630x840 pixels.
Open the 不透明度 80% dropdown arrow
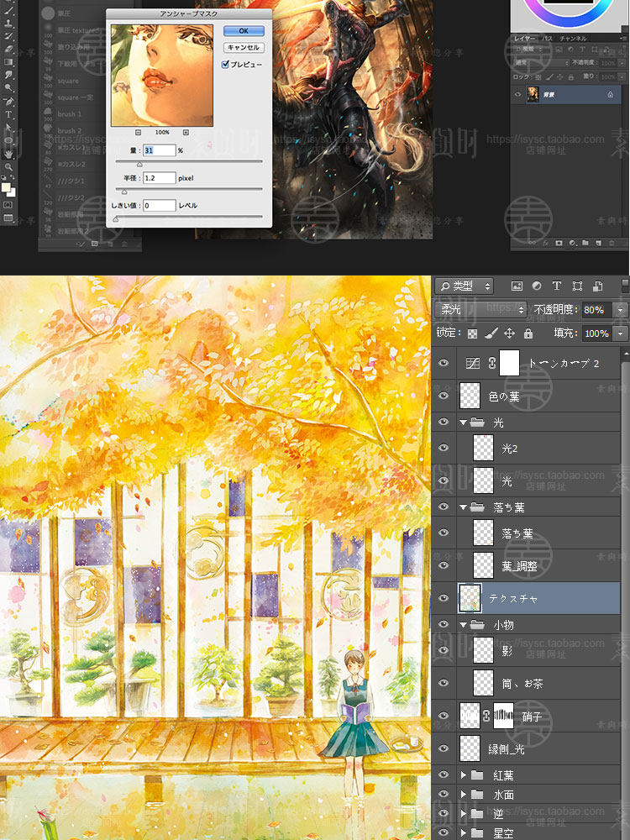coord(621,310)
